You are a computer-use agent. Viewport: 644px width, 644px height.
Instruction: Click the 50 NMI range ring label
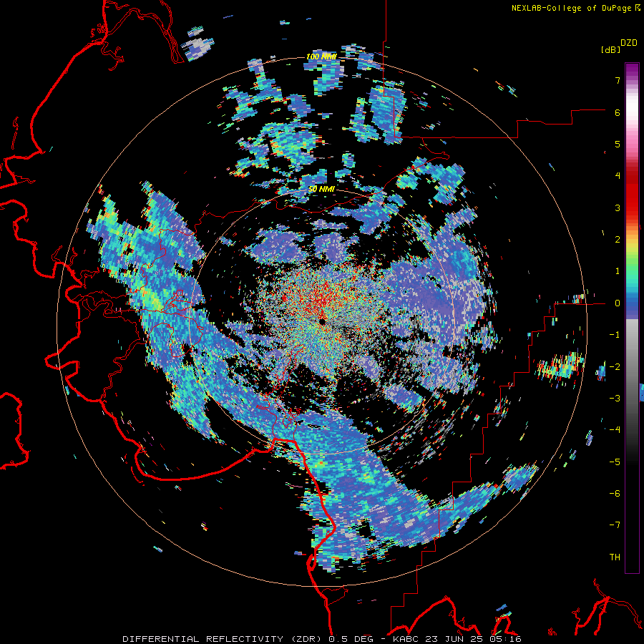point(321,189)
